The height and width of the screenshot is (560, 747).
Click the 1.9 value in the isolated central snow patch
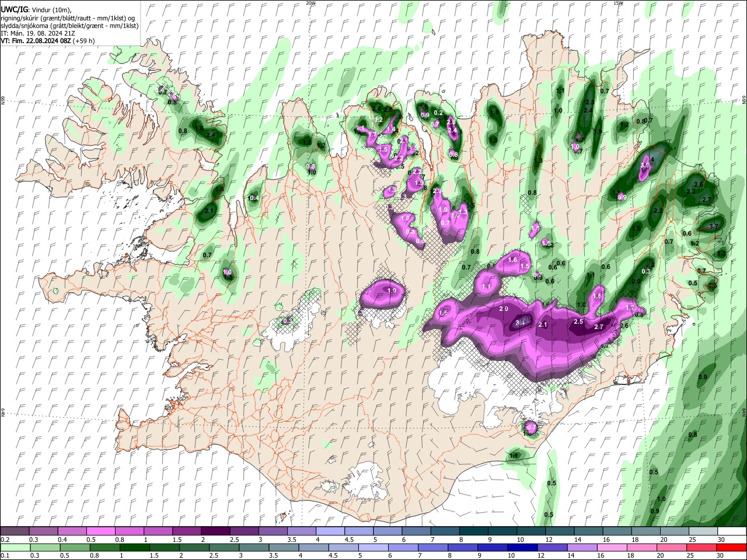pos(392,290)
